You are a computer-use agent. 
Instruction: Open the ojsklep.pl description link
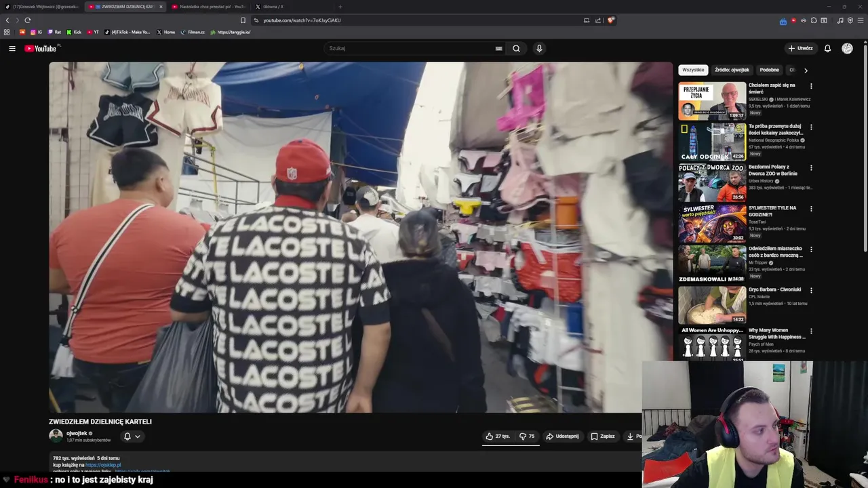tap(103, 465)
